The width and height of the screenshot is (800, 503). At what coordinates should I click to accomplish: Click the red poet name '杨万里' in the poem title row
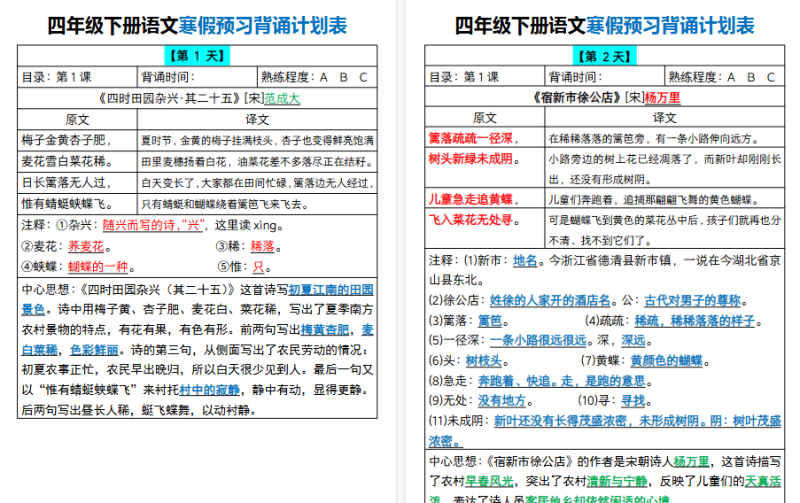coord(662,97)
